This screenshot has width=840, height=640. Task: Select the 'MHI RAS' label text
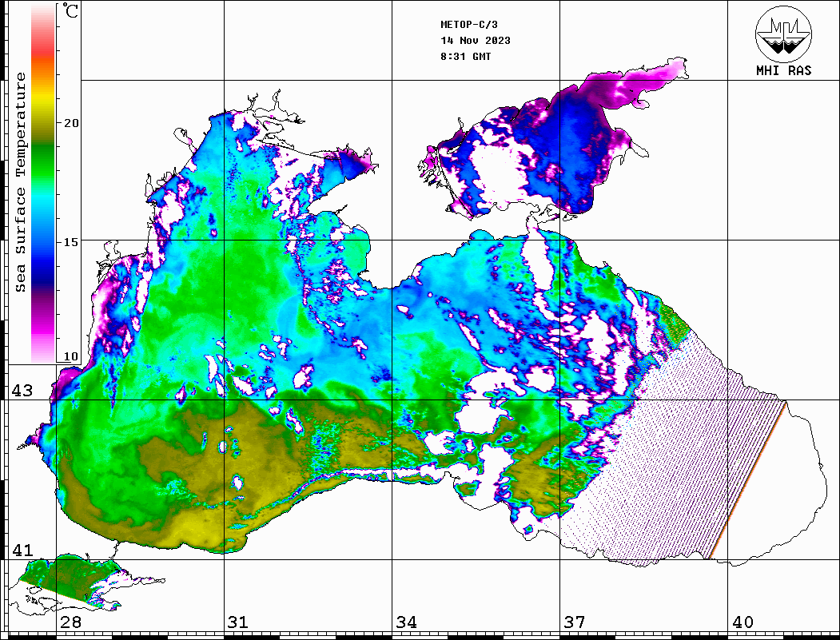click(784, 70)
